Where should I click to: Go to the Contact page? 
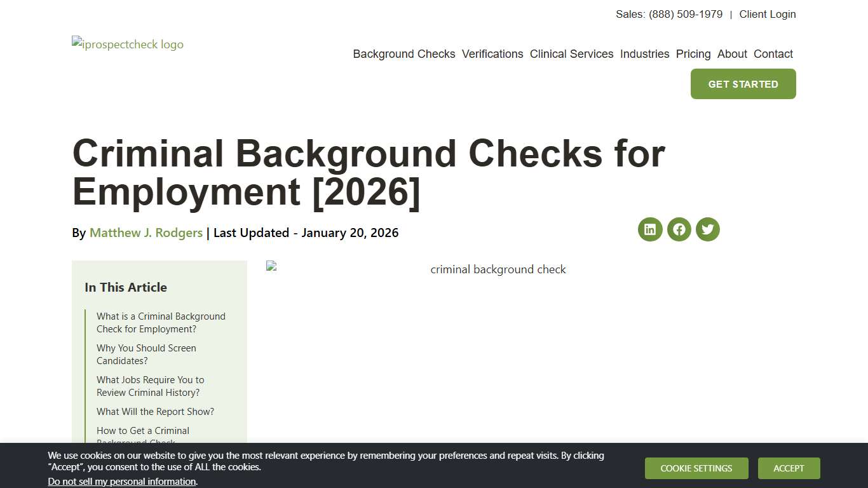773,54
